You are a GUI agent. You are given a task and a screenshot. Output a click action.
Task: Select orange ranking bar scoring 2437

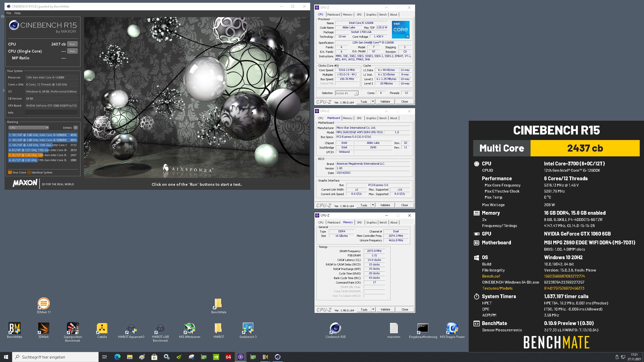pos(43,155)
